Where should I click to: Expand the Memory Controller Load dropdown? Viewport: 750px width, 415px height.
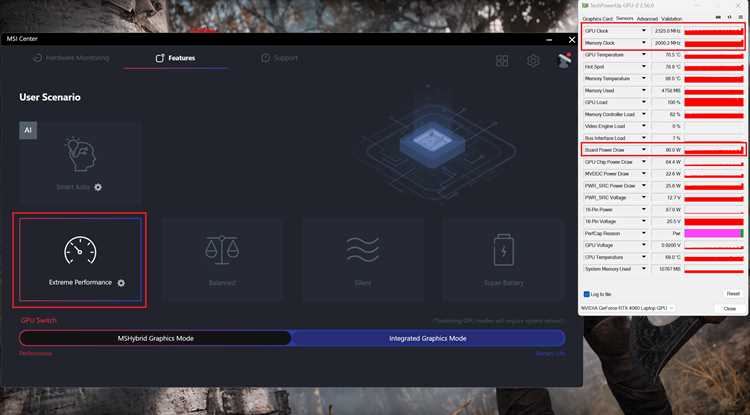pos(644,114)
